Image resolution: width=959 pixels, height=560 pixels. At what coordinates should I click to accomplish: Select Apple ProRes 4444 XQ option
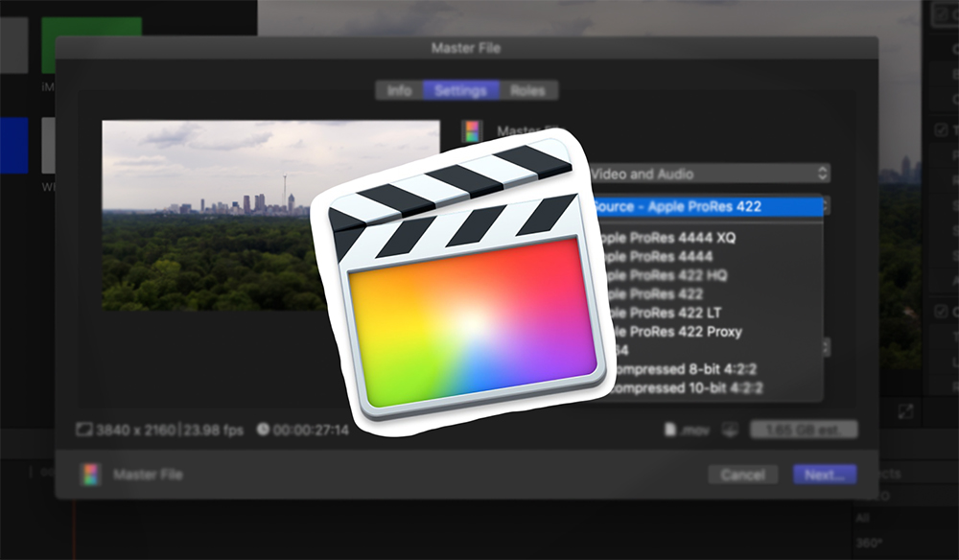pos(671,238)
